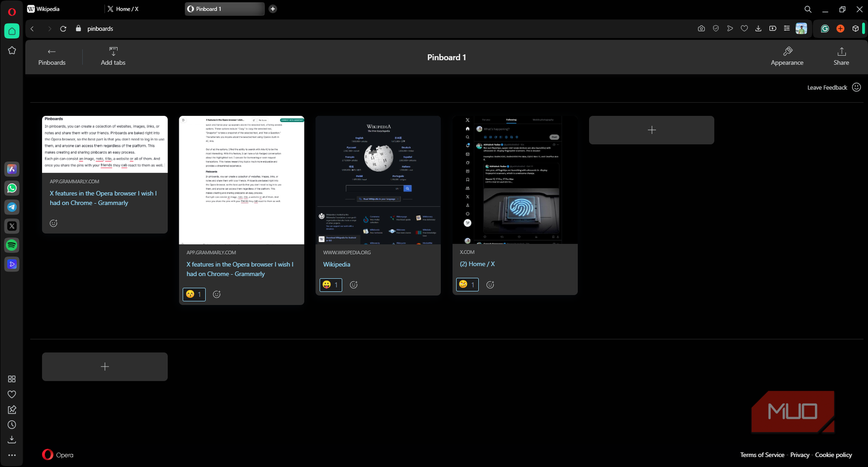Open downloads icon in address bar
Viewport: 868px width, 467px height.
pyautogui.click(x=758, y=28)
